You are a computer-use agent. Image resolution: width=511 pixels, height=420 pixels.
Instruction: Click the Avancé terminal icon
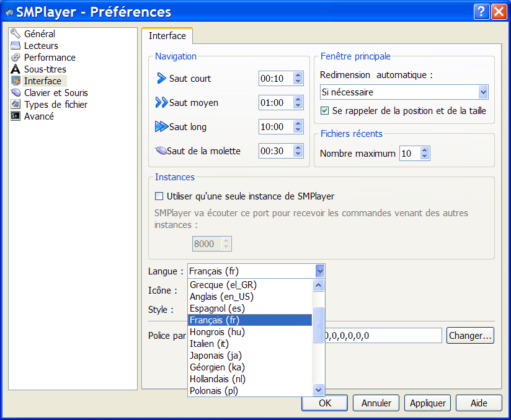pos(16,116)
